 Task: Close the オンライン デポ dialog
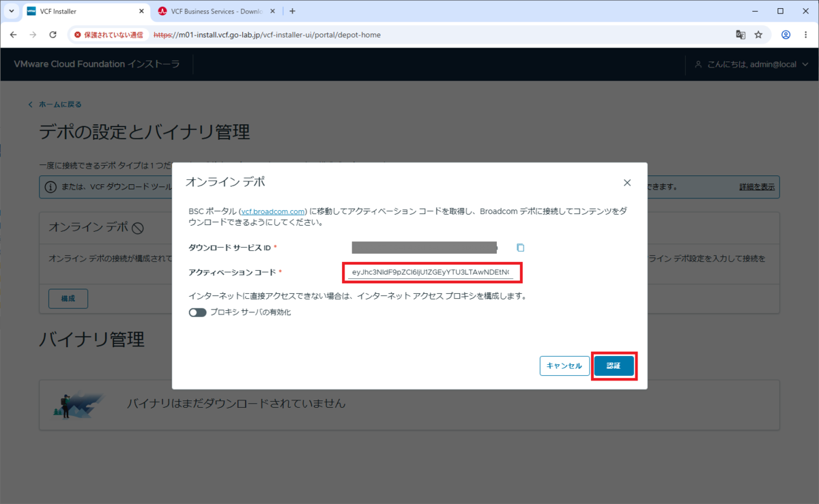point(627,183)
